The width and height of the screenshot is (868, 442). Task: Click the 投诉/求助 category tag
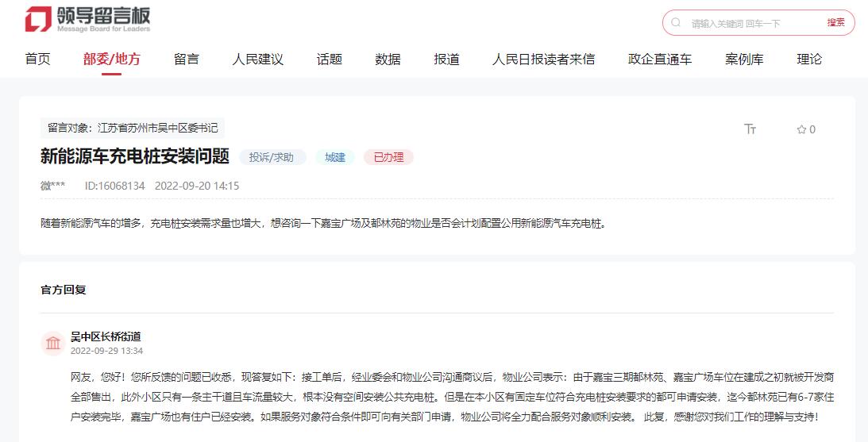(272, 157)
